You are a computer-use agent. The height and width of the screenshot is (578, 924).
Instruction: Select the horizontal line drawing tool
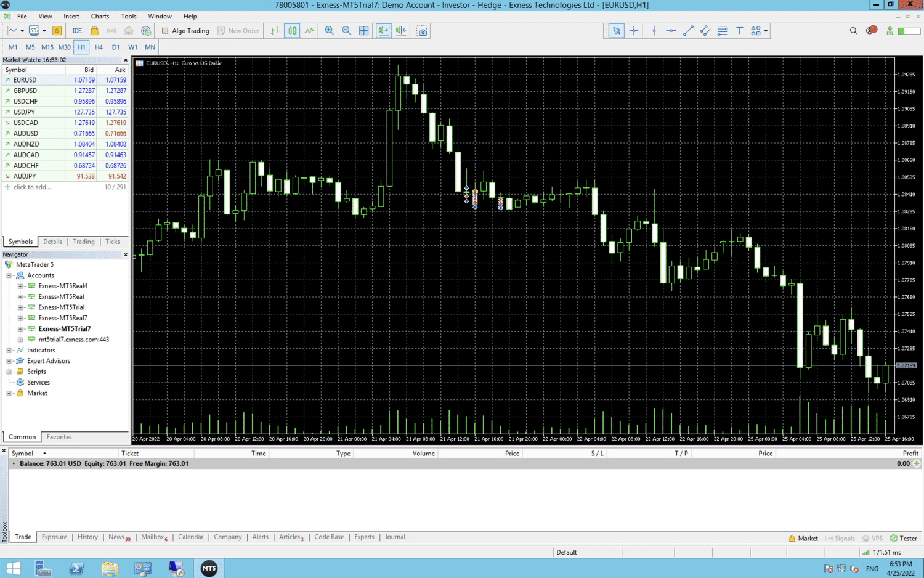click(x=671, y=31)
